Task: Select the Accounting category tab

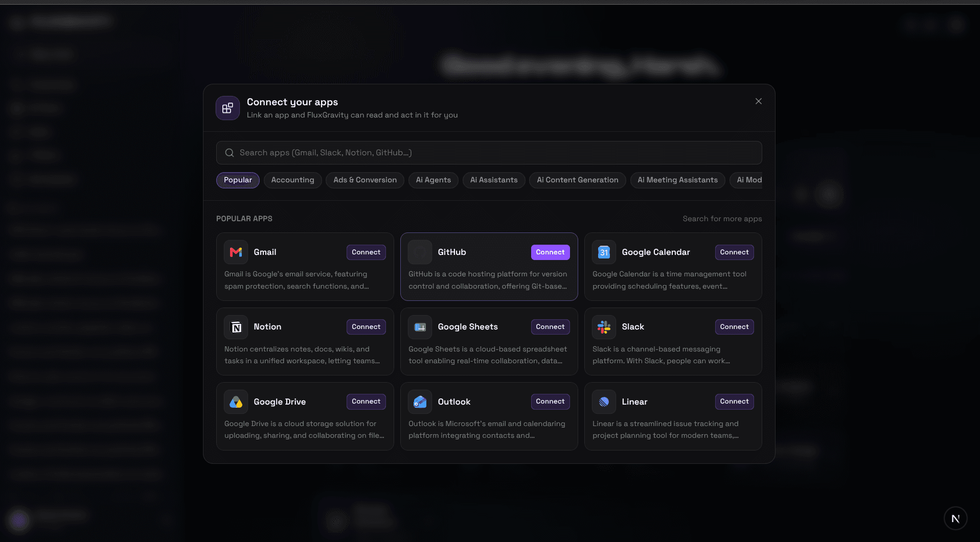Action: pyautogui.click(x=292, y=180)
